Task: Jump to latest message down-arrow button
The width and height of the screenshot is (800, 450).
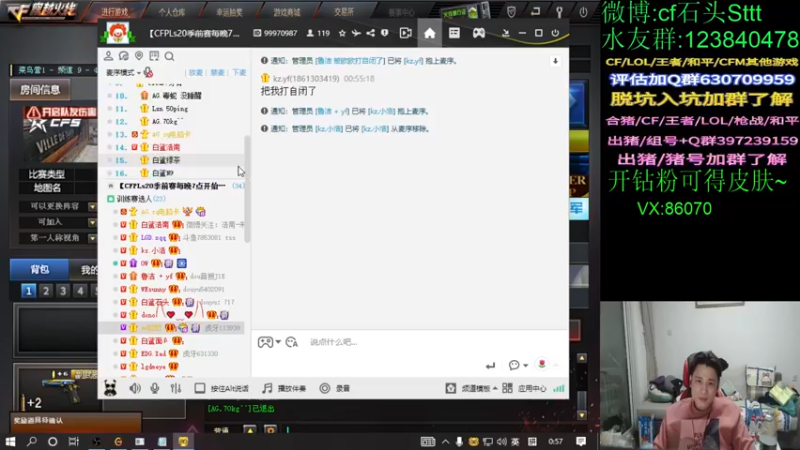Action: pyautogui.click(x=555, y=61)
